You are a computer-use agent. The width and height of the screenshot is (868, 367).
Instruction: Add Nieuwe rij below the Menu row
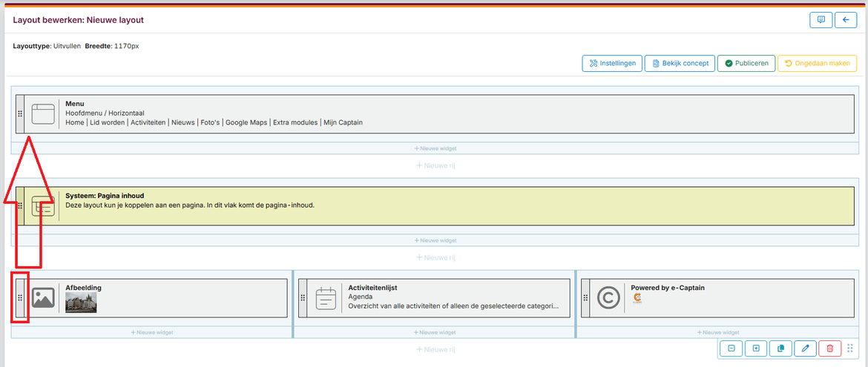[435, 165]
